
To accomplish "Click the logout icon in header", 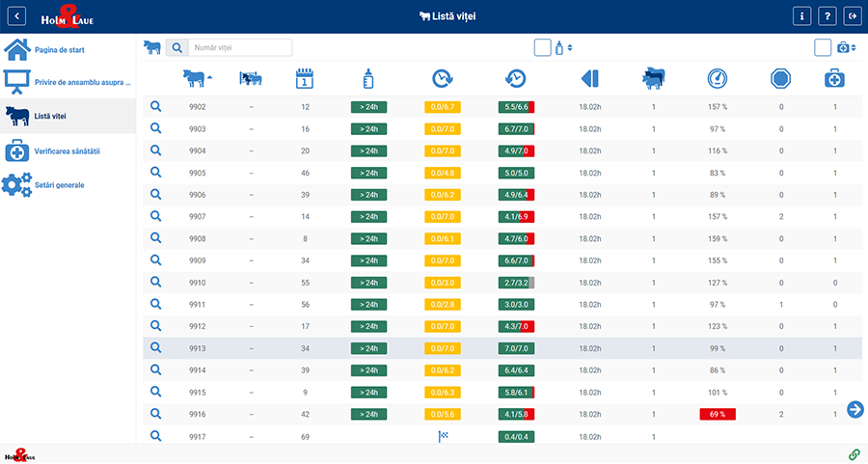I will tap(853, 16).
